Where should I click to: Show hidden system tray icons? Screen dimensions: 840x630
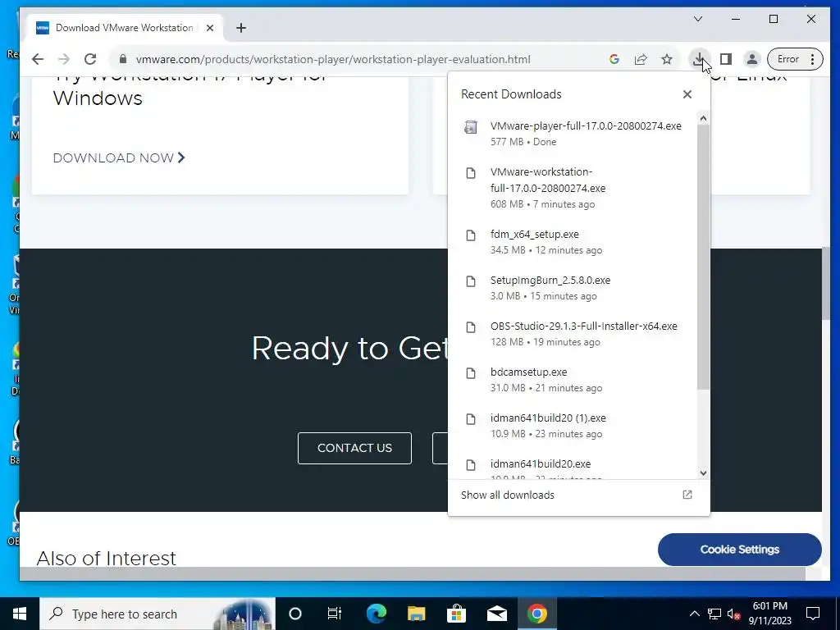pyautogui.click(x=694, y=614)
